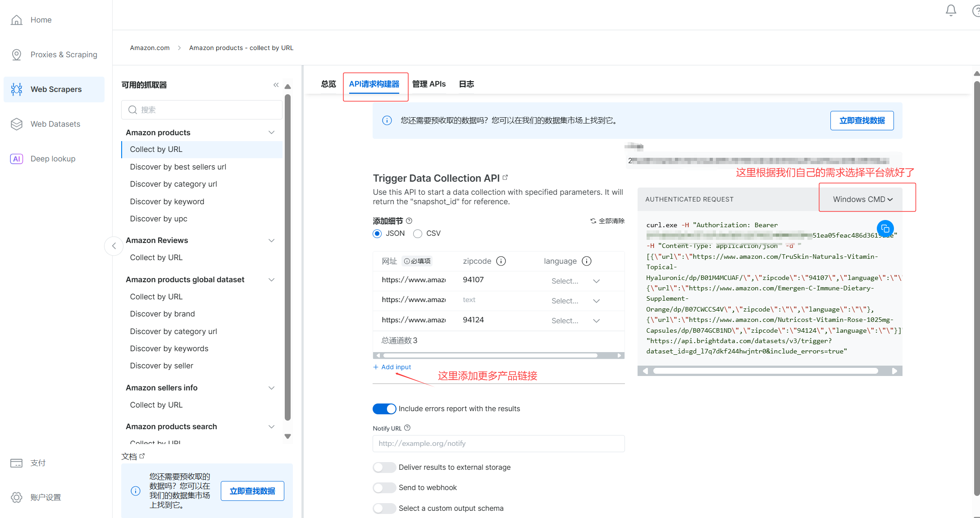Click the scraper list vertical scrollbar
Image resolution: width=980 pixels, height=518 pixels.
(287, 257)
